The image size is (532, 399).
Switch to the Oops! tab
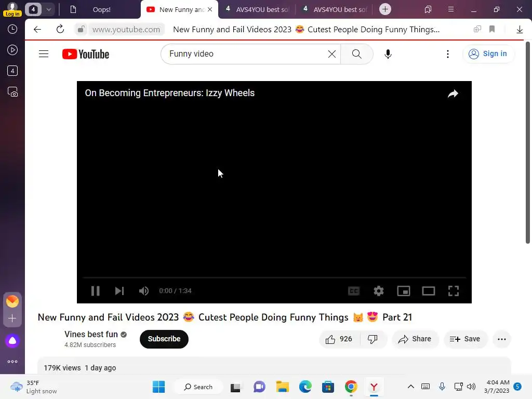pyautogui.click(x=101, y=9)
